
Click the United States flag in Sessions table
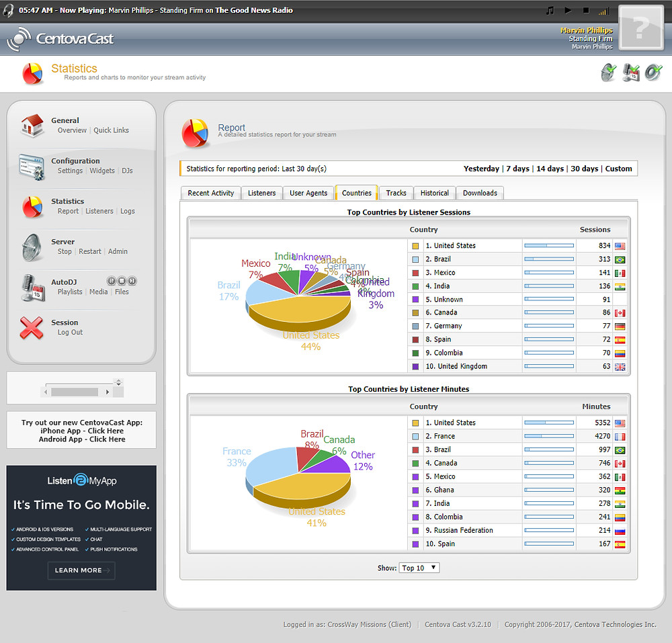620,246
